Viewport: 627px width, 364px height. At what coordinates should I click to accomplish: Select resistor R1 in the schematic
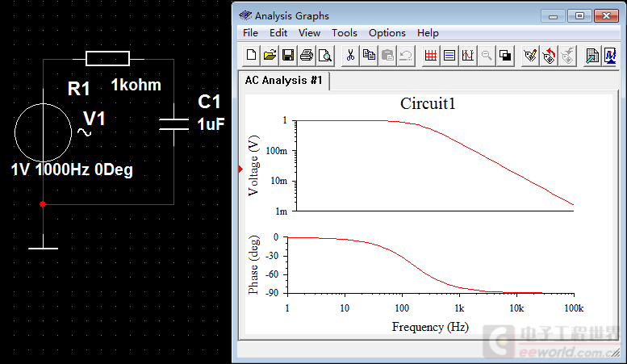pyautogui.click(x=107, y=58)
